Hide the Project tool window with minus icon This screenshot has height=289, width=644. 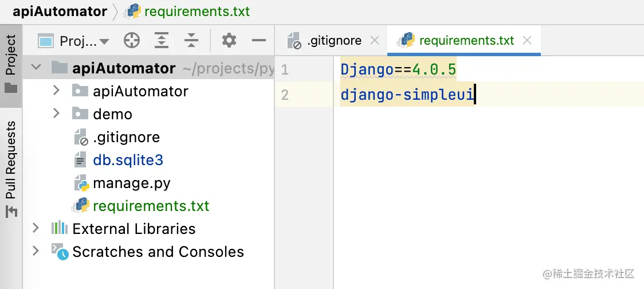coord(259,40)
